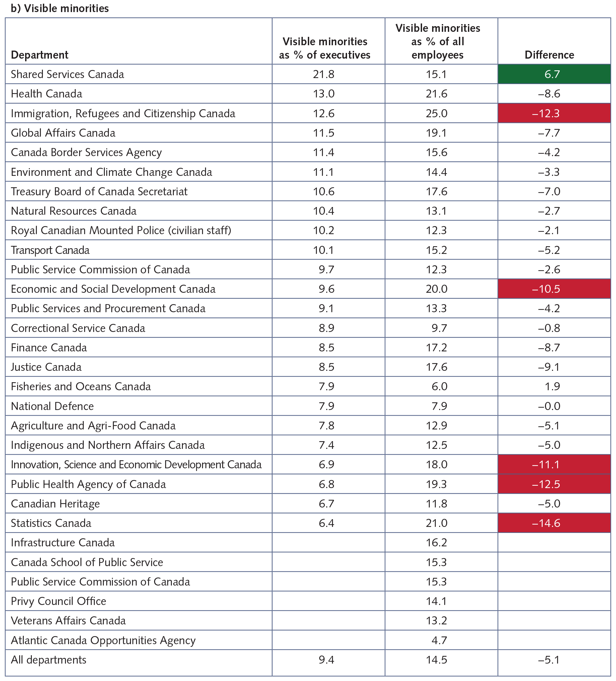
Task: Click the red –12.5 difference cell
Action: 554,484
